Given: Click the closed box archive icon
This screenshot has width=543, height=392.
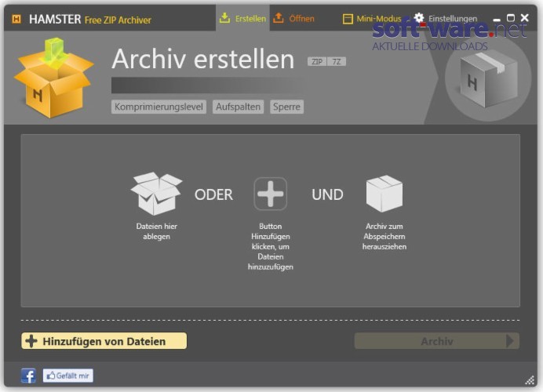Looking at the screenshot, I should 384,194.
